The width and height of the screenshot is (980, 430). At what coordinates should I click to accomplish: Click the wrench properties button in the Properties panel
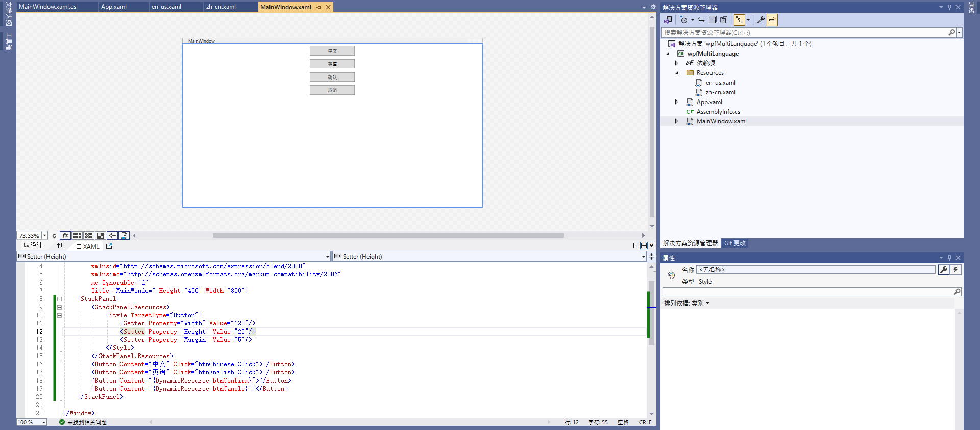(944, 270)
